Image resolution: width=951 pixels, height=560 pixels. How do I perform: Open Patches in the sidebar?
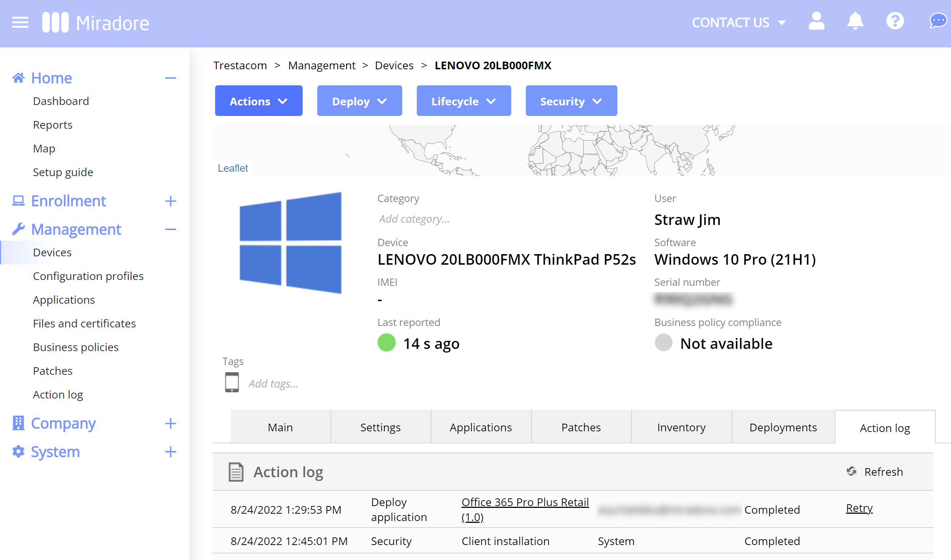(x=53, y=370)
